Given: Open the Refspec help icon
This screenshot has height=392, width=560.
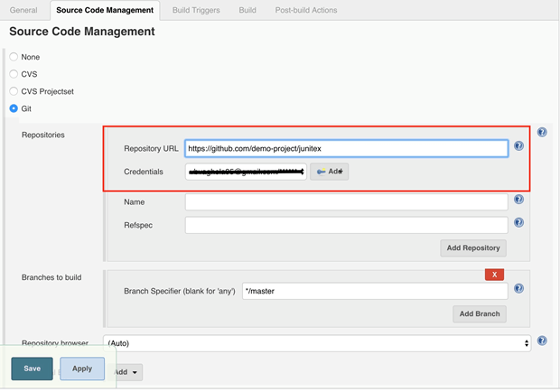Looking at the screenshot, I should click(518, 222).
